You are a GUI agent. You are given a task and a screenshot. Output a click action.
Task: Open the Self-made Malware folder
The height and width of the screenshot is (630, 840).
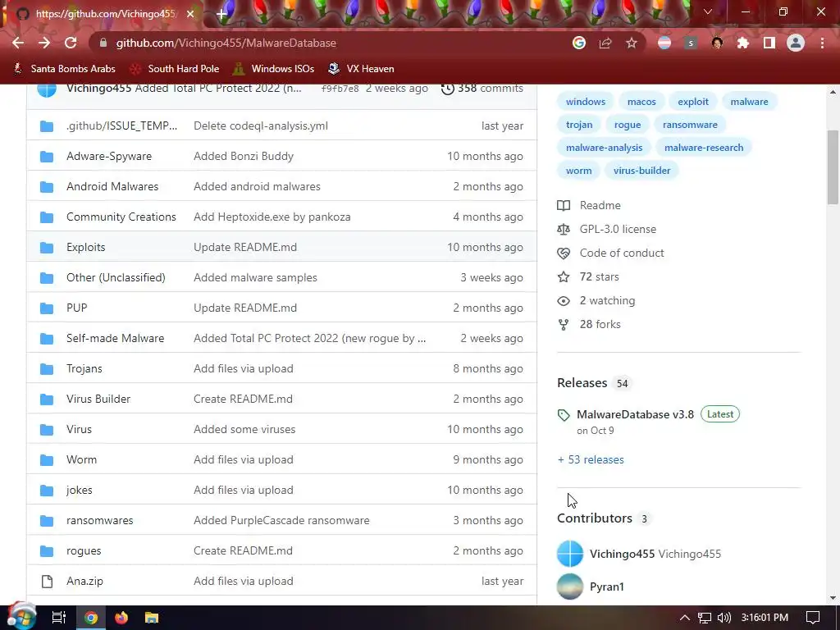click(115, 339)
